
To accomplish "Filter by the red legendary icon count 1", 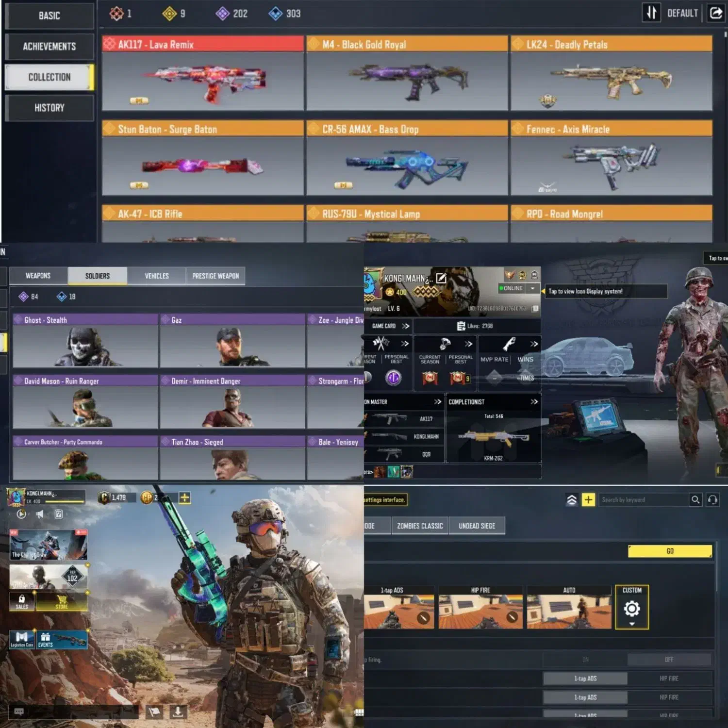I will coord(116,14).
